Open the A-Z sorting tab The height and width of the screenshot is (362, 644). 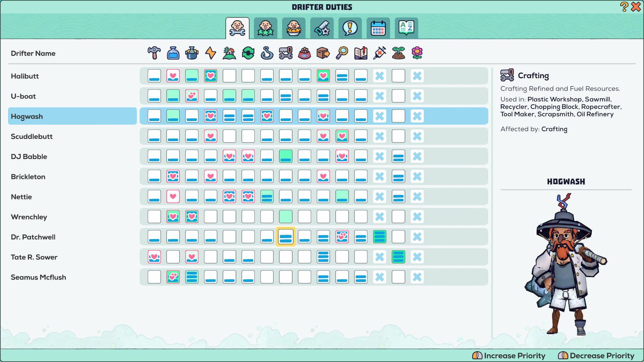point(406,28)
